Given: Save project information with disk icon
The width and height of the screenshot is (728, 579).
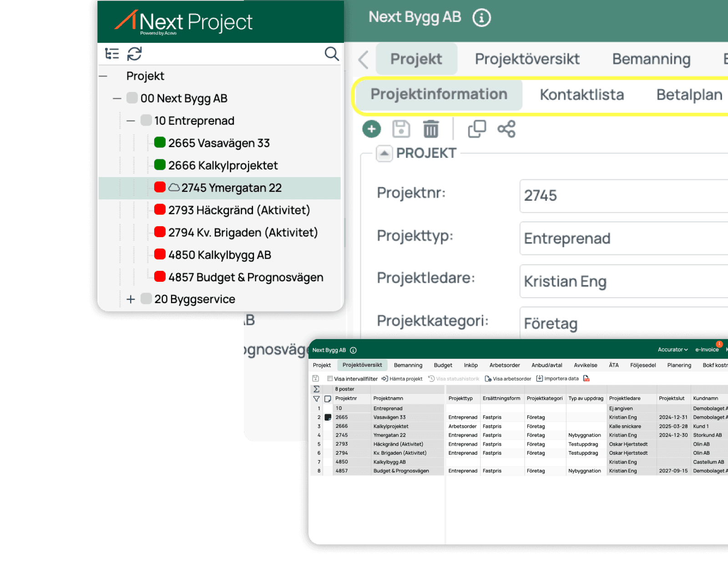Looking at the screenshot, I should point(401,129).
